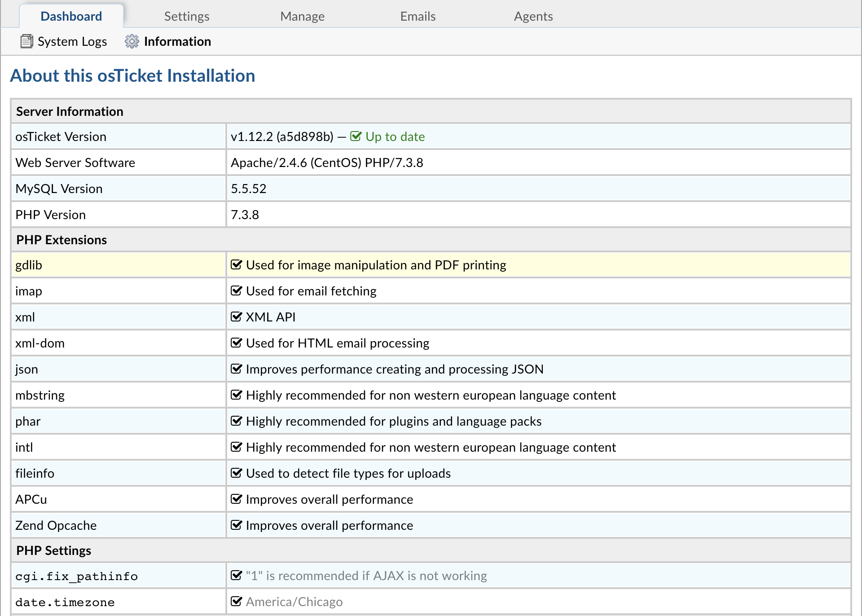862x616 pixels.
Task: Click the check icon in the json row
Action: [x=236, y=369]
